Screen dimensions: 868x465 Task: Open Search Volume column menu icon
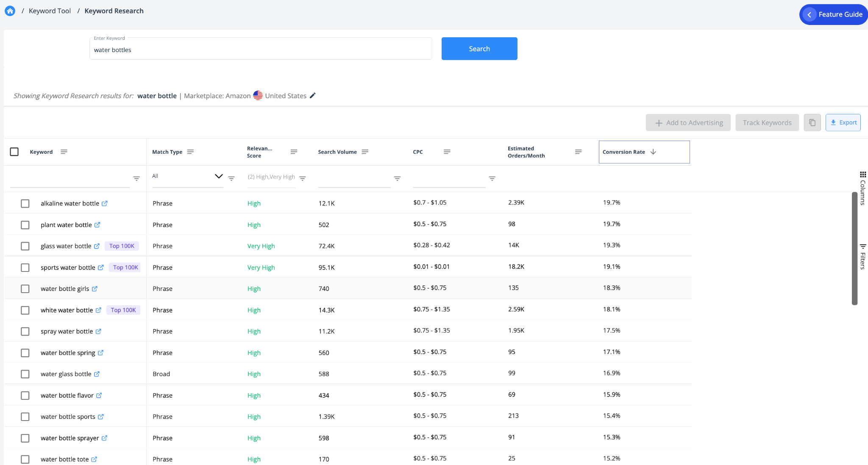[365, 152]
